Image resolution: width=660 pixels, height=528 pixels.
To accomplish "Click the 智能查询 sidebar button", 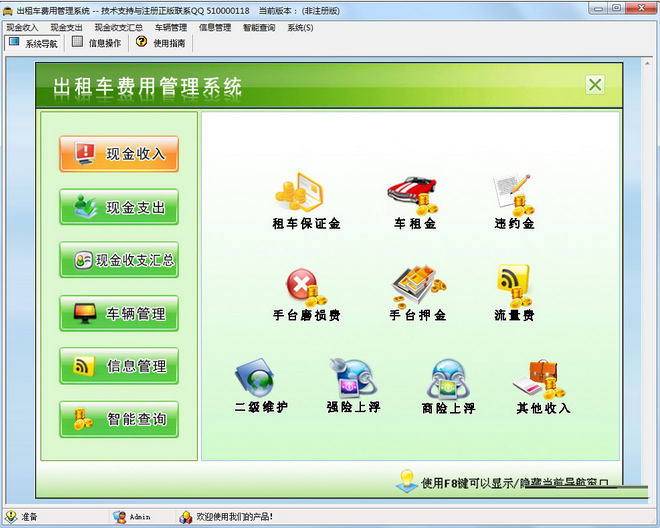I will 119,419.
